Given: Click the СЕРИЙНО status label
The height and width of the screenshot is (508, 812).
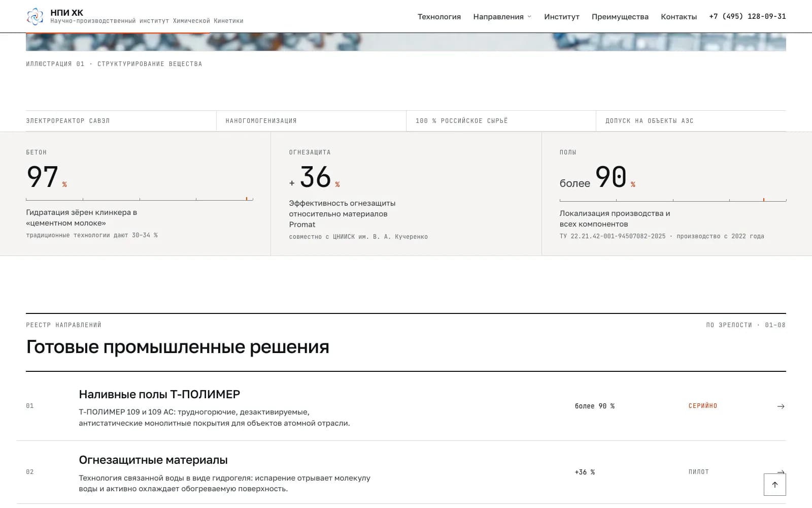Looking at the screenshot, I should click(x=703, y=406).
